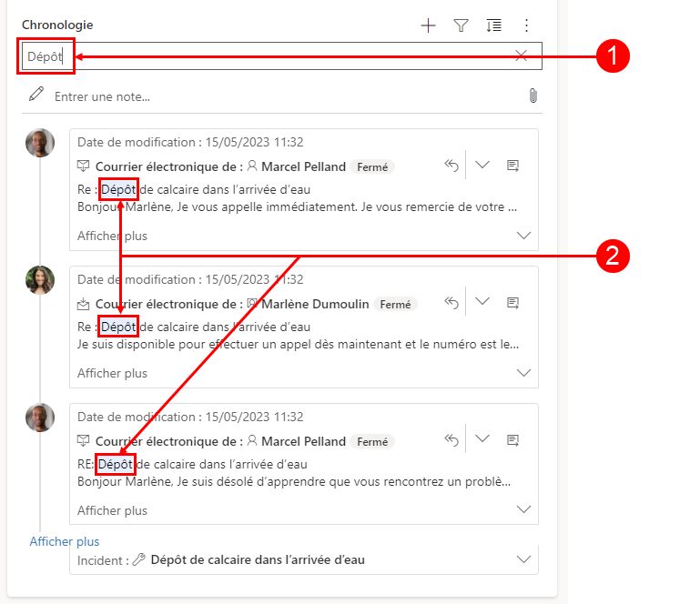Click wrench icon beside Incident title
700x604 pixels.
139,559
